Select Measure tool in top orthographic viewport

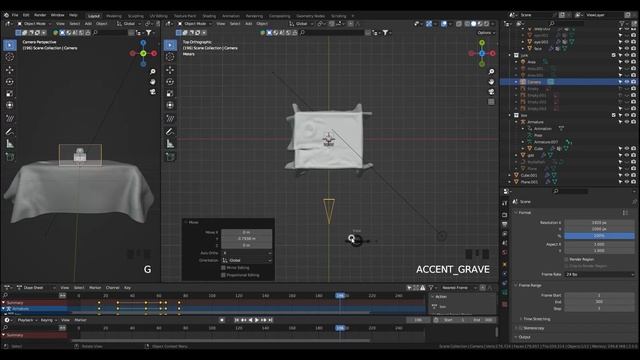(170, 144)
